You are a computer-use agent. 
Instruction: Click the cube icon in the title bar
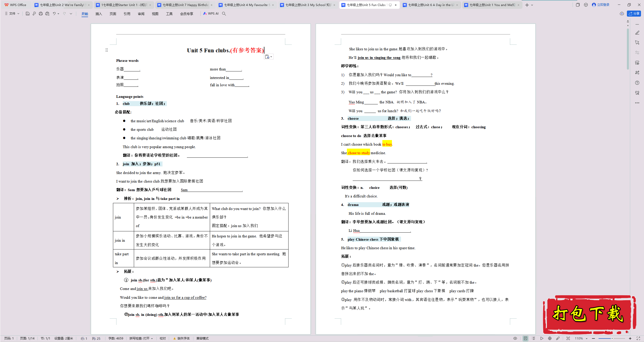coord(586,5)
